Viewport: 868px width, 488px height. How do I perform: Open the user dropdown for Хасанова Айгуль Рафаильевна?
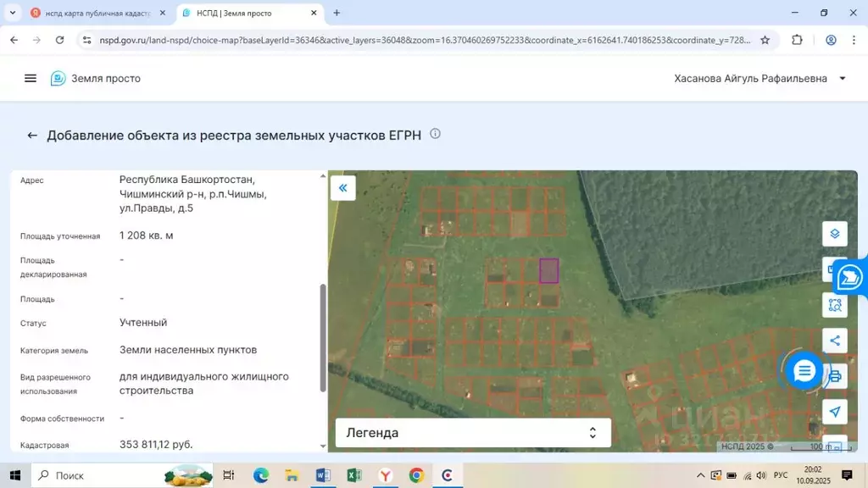[x=842, y=79]
